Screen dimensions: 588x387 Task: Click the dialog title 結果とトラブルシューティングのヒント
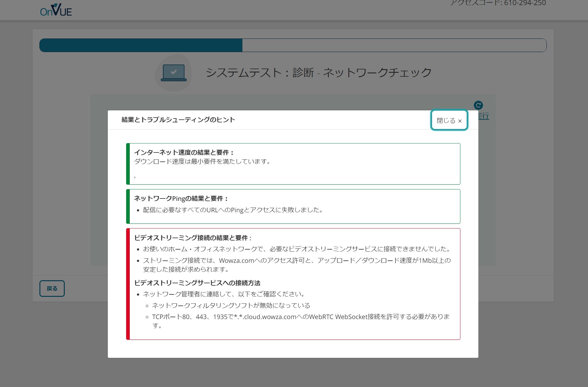coord(178,120)
